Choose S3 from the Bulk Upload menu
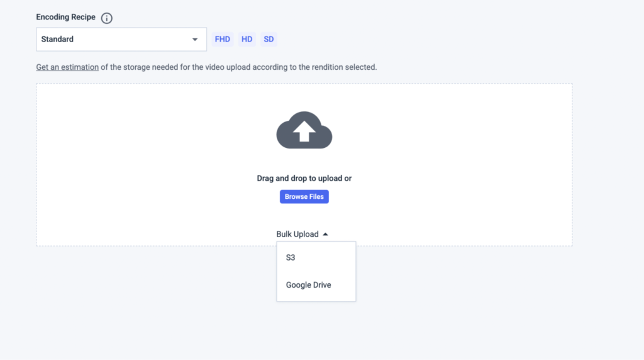Viewport: 644px width, 360px height. point(291,258)
